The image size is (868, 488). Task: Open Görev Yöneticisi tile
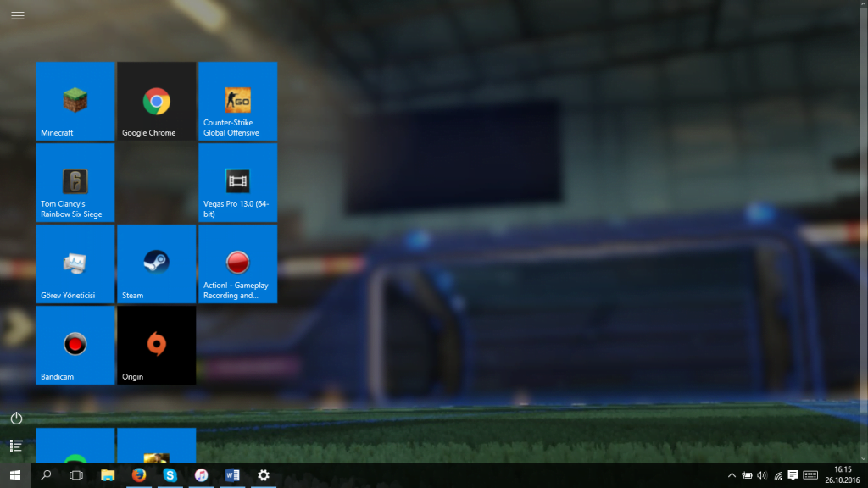tap(75, 263)
